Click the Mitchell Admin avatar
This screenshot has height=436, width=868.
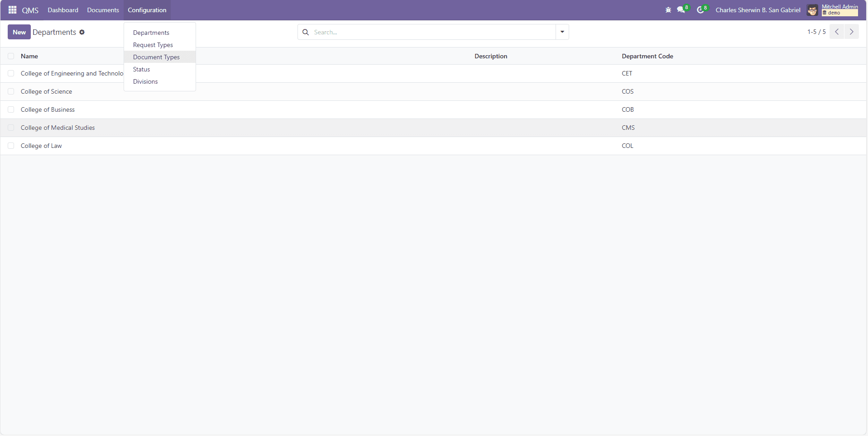[812, 10]
